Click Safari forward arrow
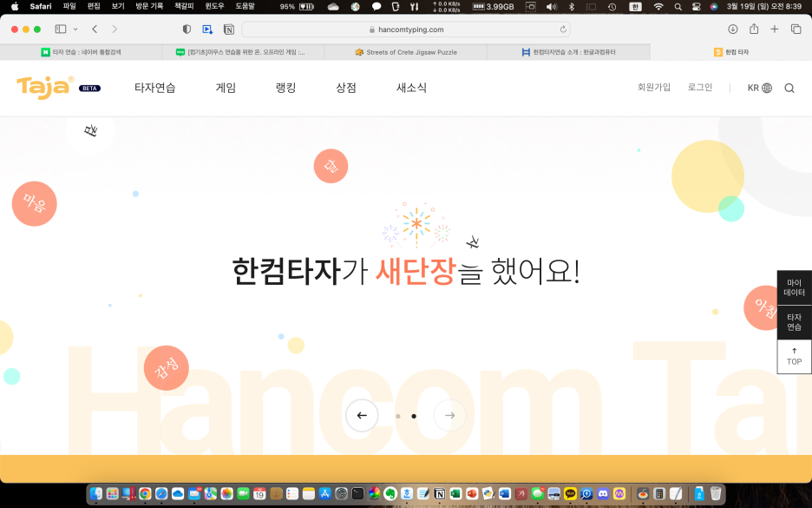 115,29
